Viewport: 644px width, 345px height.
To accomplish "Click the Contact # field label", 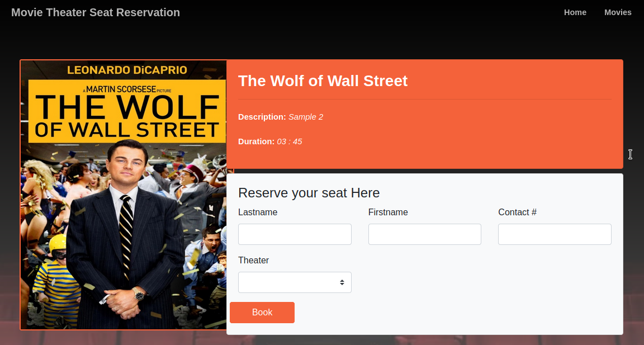I will (518, 212).
